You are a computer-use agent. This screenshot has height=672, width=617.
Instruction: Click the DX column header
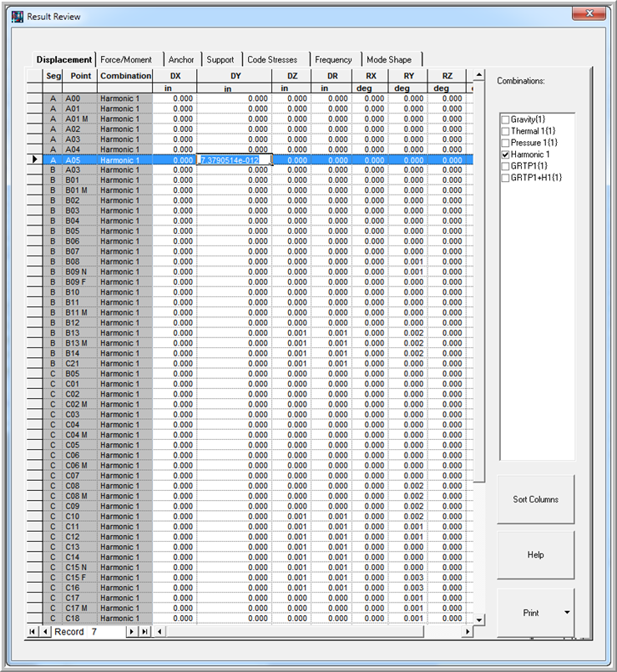click(175, 76)
